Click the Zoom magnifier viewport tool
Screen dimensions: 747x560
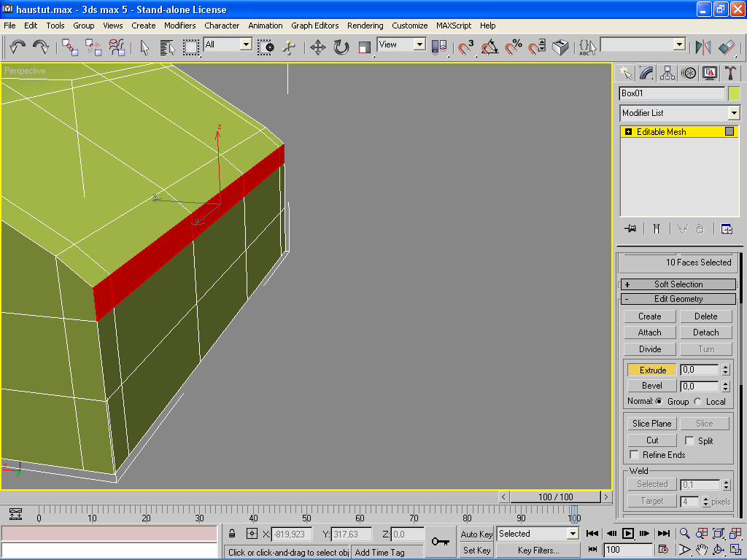684,534
